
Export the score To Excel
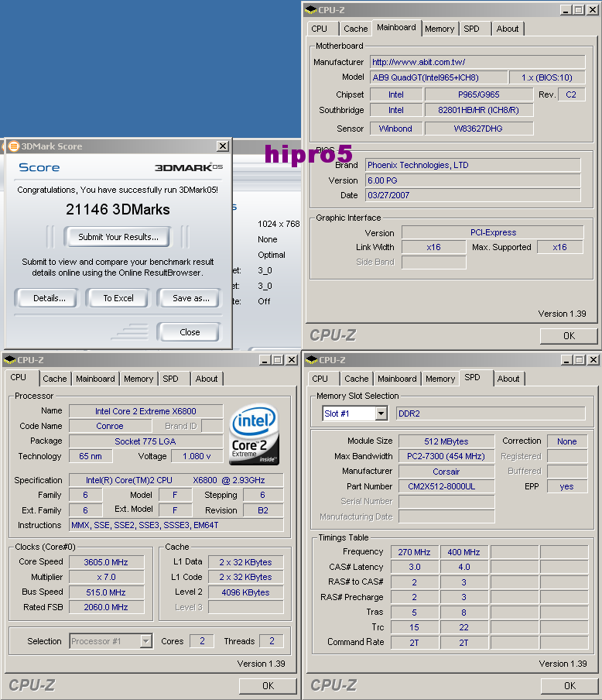(x=118, y=298)
